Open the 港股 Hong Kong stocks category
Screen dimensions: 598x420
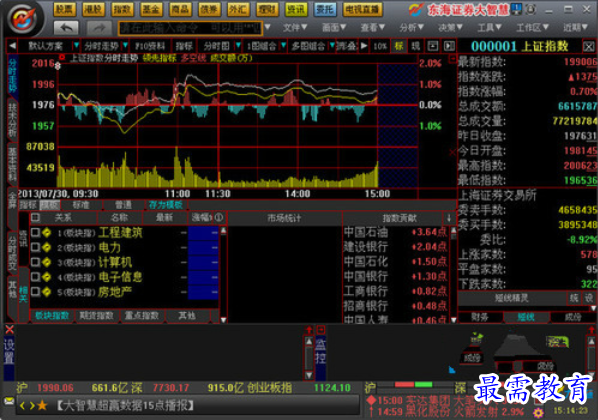[x=93, y=9]
